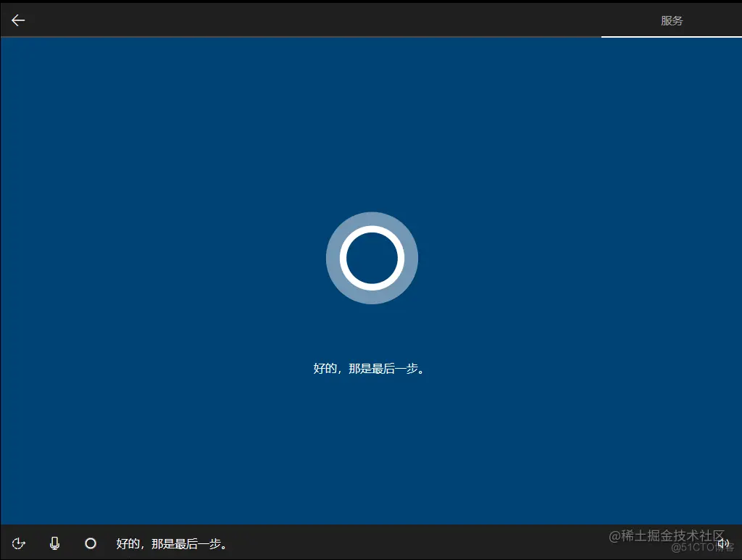The image size is (742, 560).
Task: Switch to the Services menu item
Action: (672, 20)
